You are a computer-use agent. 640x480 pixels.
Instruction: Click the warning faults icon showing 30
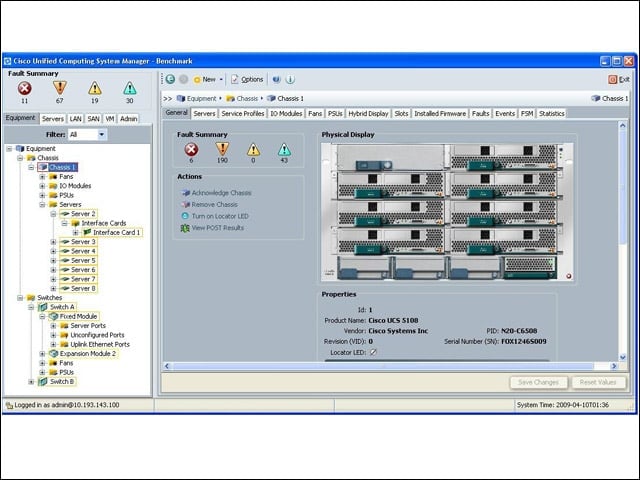(130, 88)
